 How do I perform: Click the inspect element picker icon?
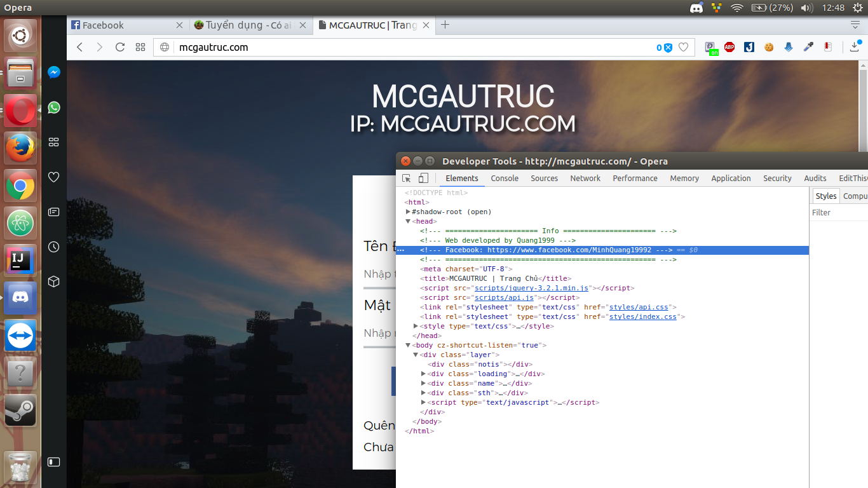(x=407, y=179)
